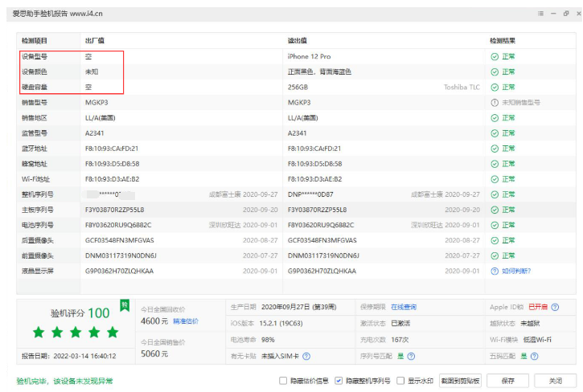
Task: Select factory Bluetooth address F8:10:93:CA:FD:21
Action: [112, 149]
